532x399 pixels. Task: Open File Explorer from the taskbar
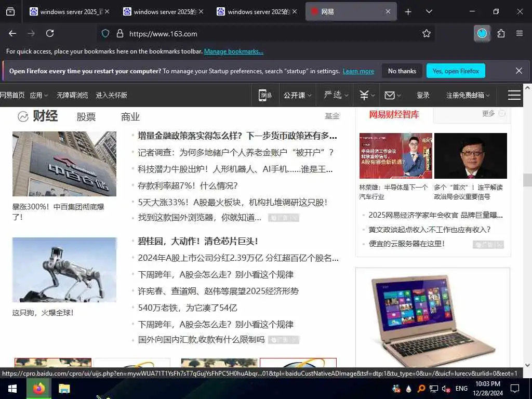(x=64, y=389)
